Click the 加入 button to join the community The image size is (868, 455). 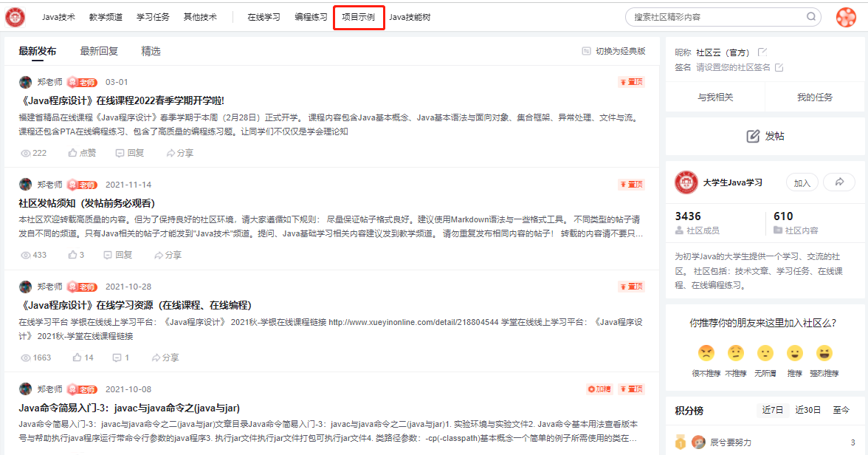point(802,183)
